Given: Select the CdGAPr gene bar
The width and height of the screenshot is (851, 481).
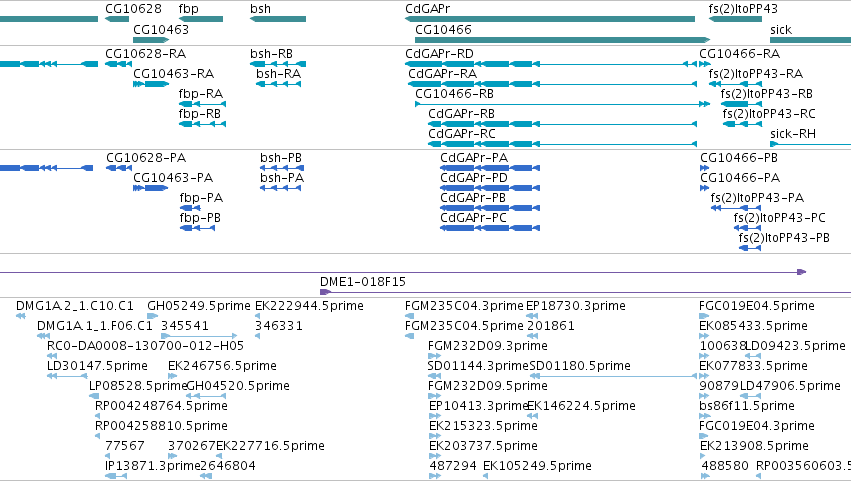Looking at the screenshot, I should point(550,19).
